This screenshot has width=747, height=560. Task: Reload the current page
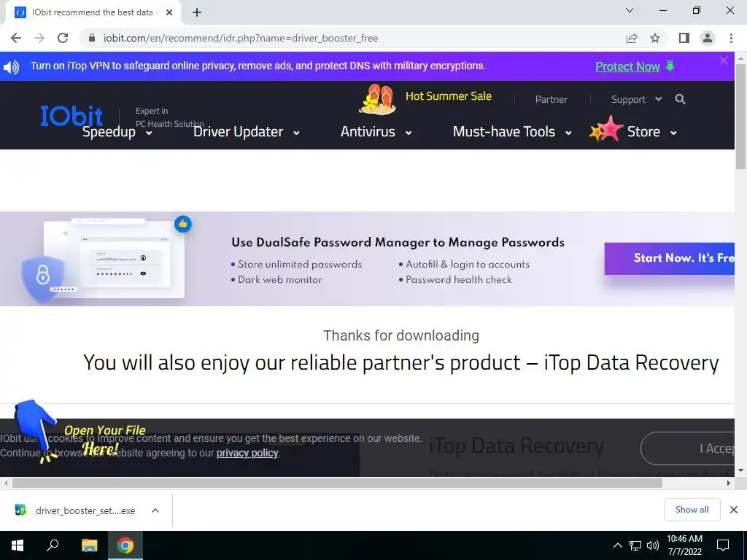pos(63,38)
